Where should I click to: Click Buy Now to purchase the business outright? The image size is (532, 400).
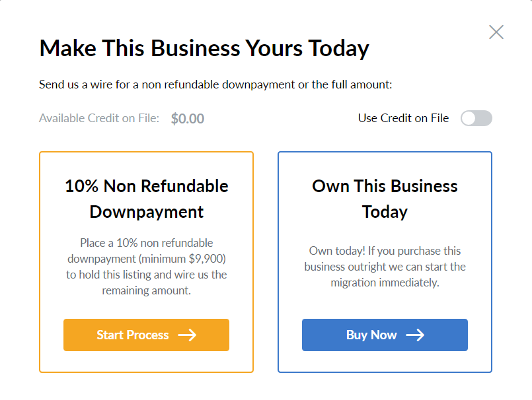(x=385, y=335)
